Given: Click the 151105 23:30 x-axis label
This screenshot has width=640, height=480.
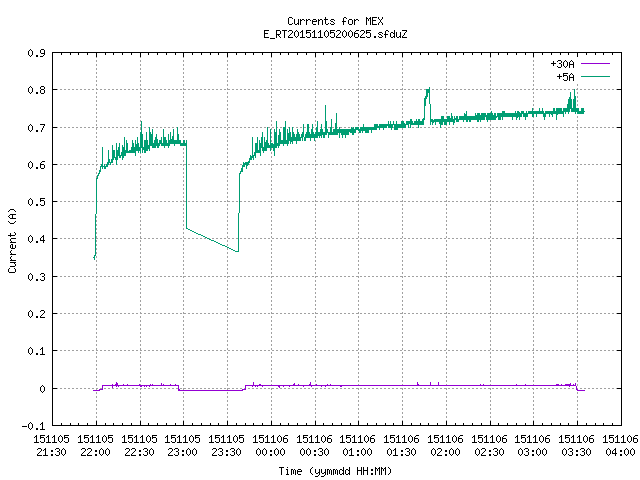Looking at the screenshot, I should tap(227, 445).
